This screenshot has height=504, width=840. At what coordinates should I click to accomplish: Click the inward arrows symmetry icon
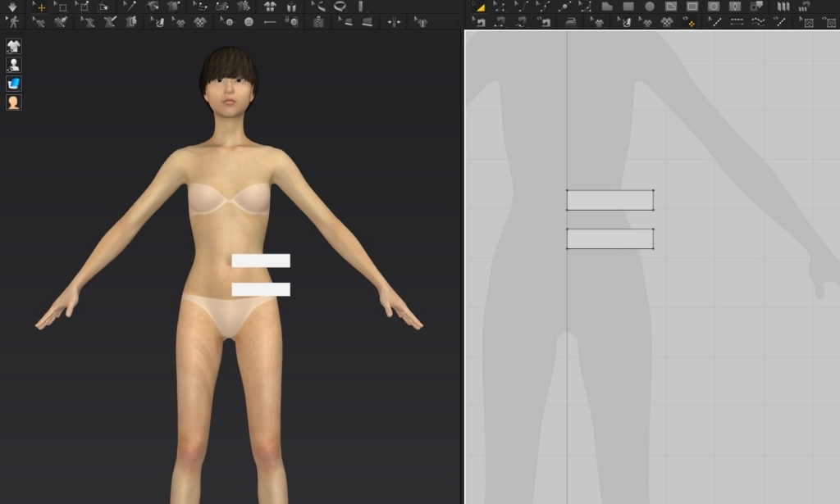click(x=394, y=22)
